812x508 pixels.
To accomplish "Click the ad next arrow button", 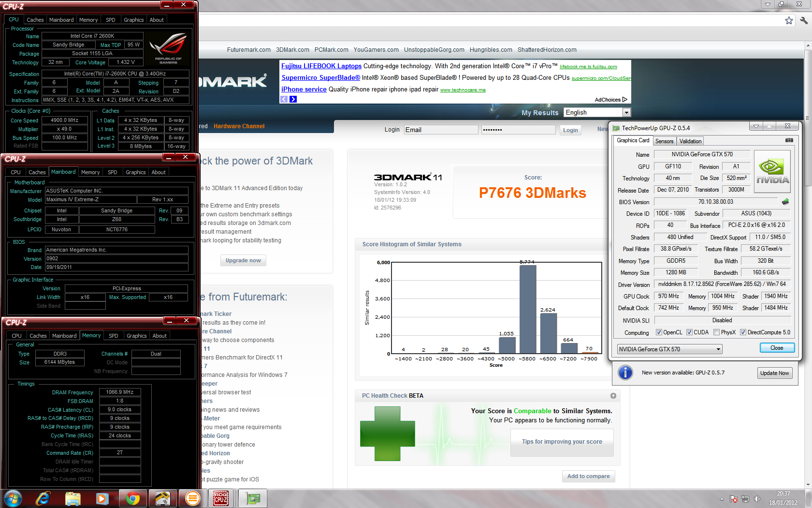I will pos(293,99).
